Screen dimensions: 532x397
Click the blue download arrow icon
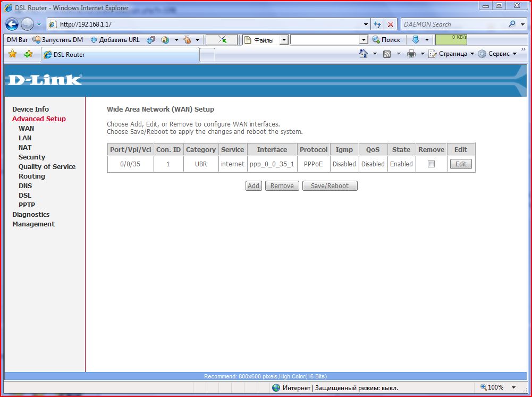(416, 40)
